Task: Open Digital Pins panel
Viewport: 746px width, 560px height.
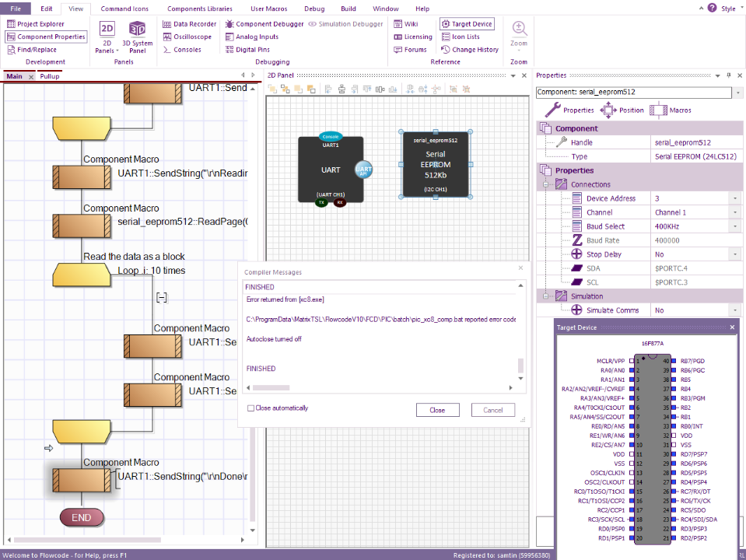Action: click(247, 50)
